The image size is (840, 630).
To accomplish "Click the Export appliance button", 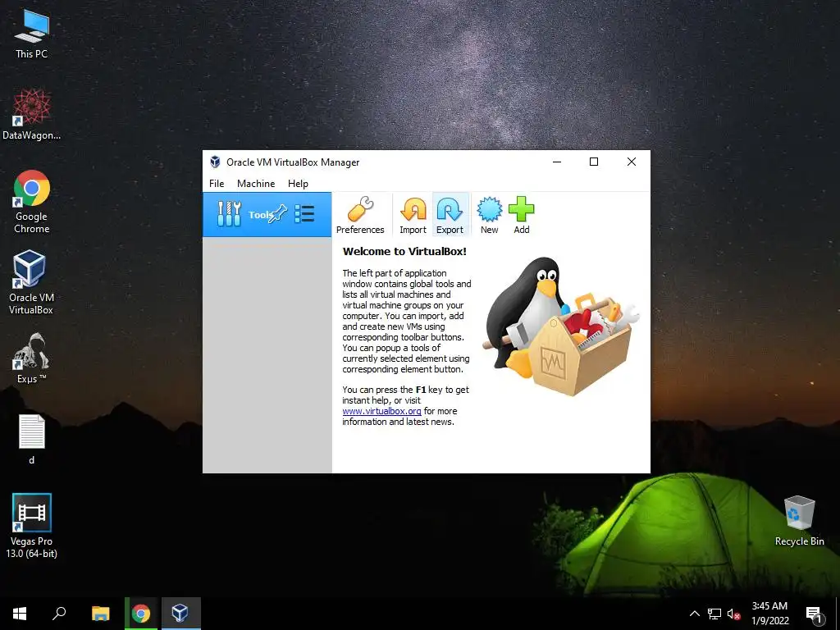I will (x=450, y=216).
